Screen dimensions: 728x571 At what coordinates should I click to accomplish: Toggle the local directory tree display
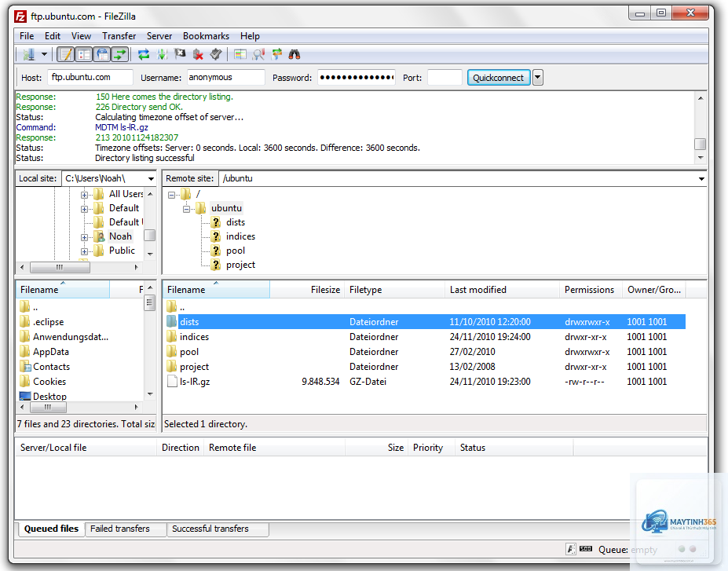pos(84,55)
